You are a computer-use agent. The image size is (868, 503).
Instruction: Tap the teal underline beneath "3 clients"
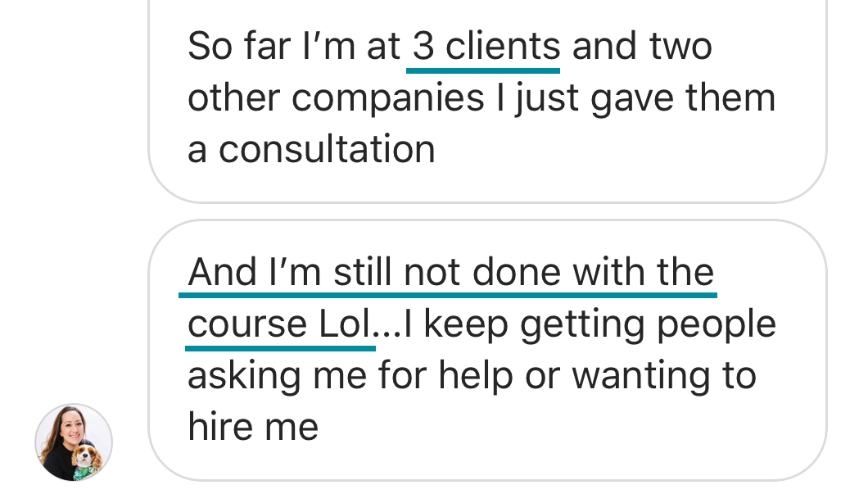point(483,70)
